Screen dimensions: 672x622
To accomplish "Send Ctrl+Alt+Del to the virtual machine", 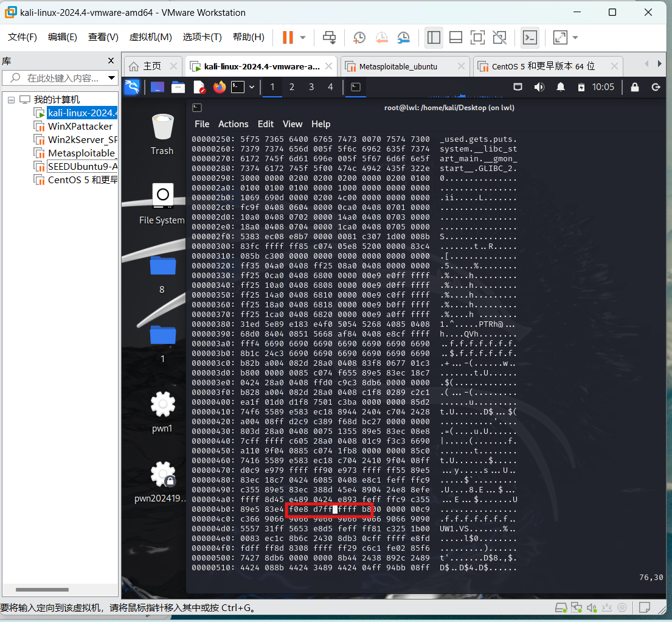I will click(x=329, y=37).
